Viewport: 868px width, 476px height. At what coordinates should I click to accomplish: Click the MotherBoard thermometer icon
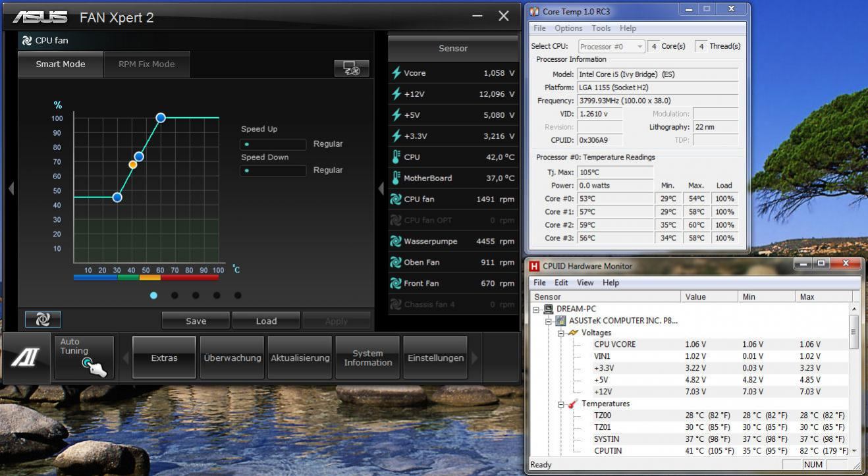tap(396, 178)
